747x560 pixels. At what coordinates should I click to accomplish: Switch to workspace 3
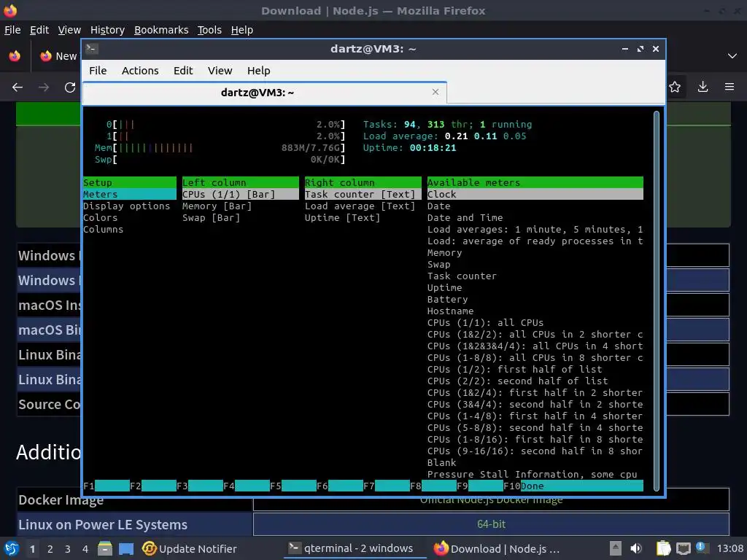(x=68, y=549)
